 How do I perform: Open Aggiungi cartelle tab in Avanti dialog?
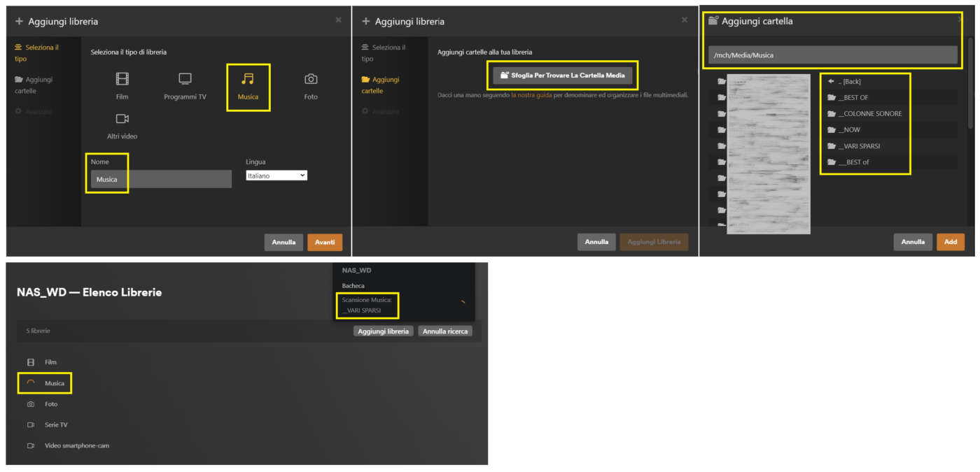(x=34, y=85)
